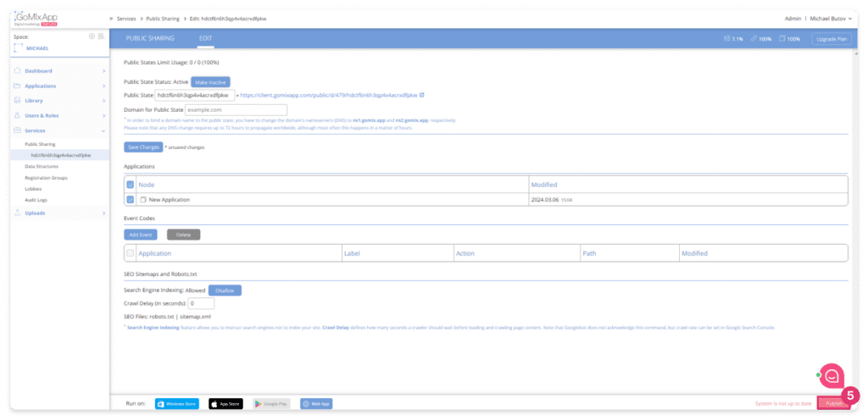Click the Google Play badge

271,405
